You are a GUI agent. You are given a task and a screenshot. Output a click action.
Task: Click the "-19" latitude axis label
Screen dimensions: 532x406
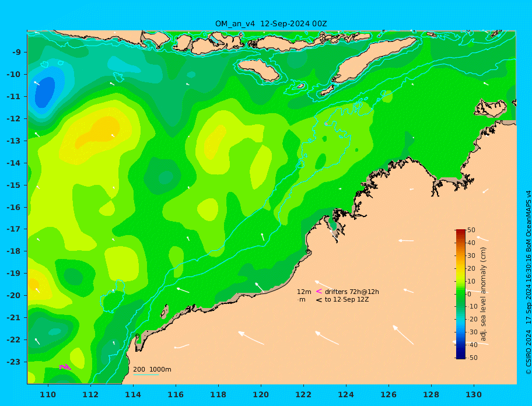pyautogui.click(x=13, y=274)
